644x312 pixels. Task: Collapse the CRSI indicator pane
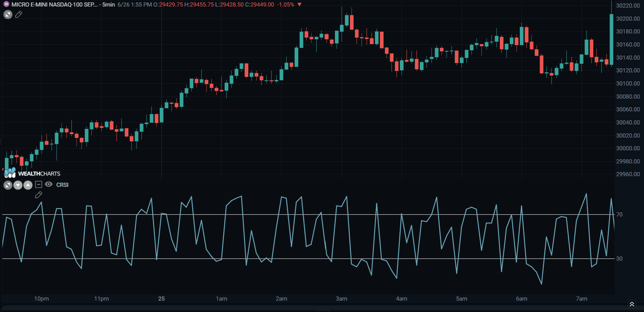coord(39,184)
